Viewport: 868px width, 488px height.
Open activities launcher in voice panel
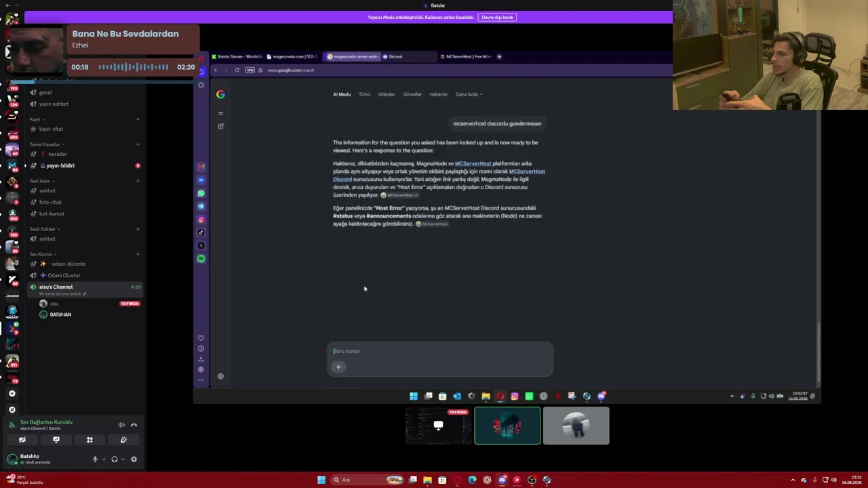coord(90,440)
